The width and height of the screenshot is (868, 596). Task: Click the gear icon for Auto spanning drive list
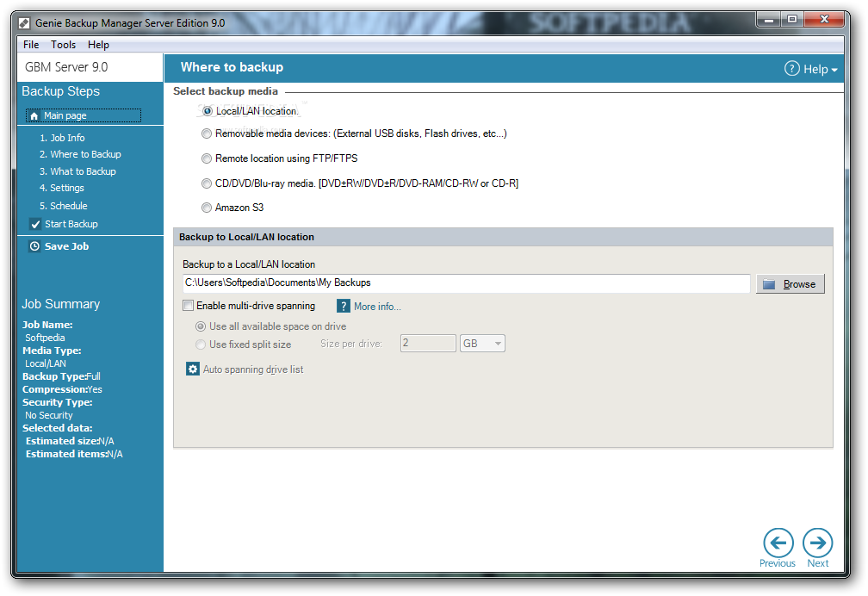click(193, 369)
